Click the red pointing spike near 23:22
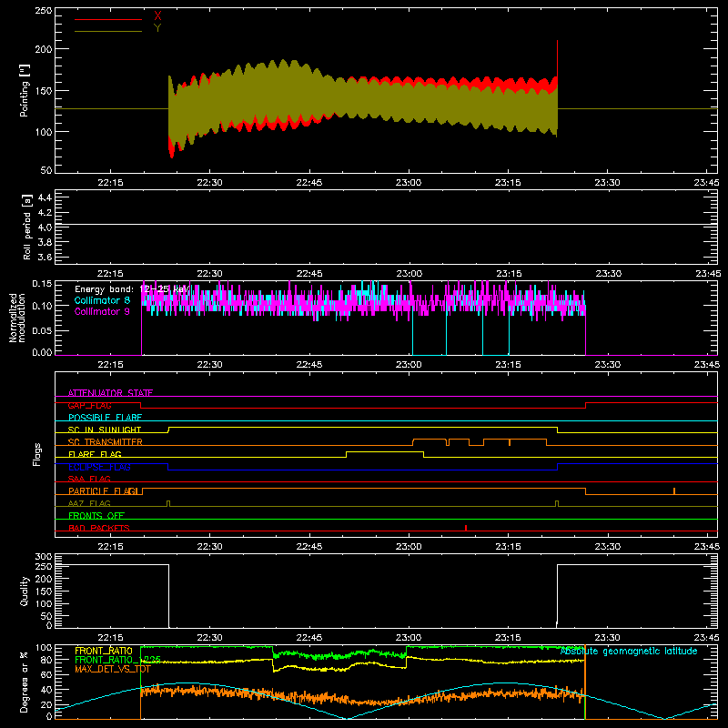Viewport: 728px width, 728px height. pos(557,58)
